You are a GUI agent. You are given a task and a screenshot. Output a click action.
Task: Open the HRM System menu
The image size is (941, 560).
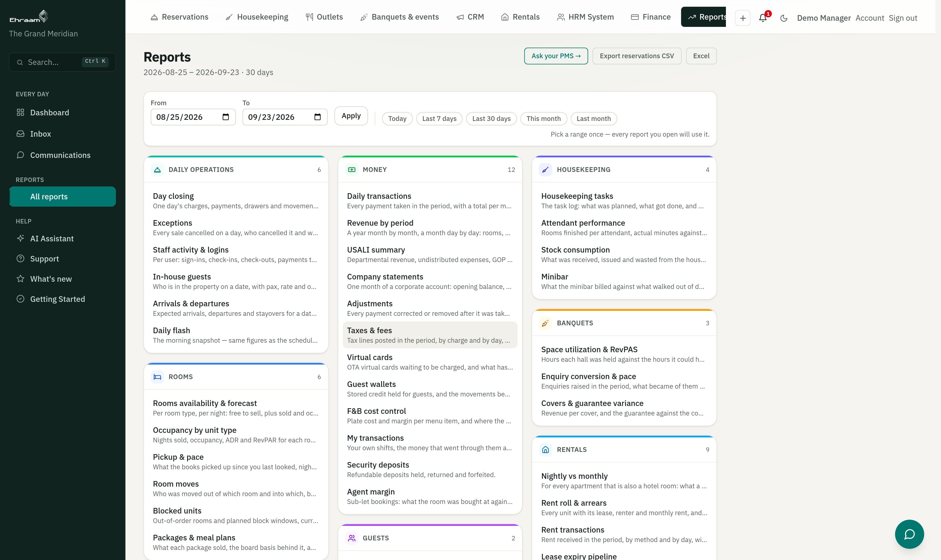pos(585,17)
